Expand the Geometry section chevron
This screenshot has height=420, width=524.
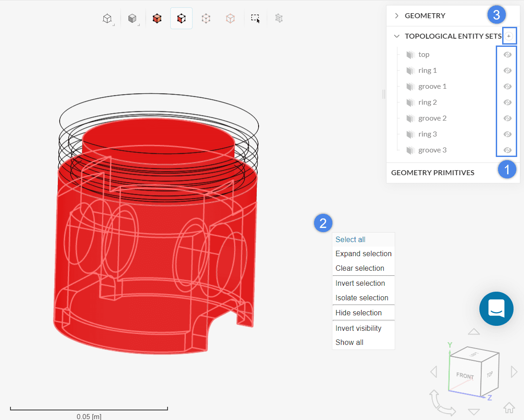(x=397, y=15)
